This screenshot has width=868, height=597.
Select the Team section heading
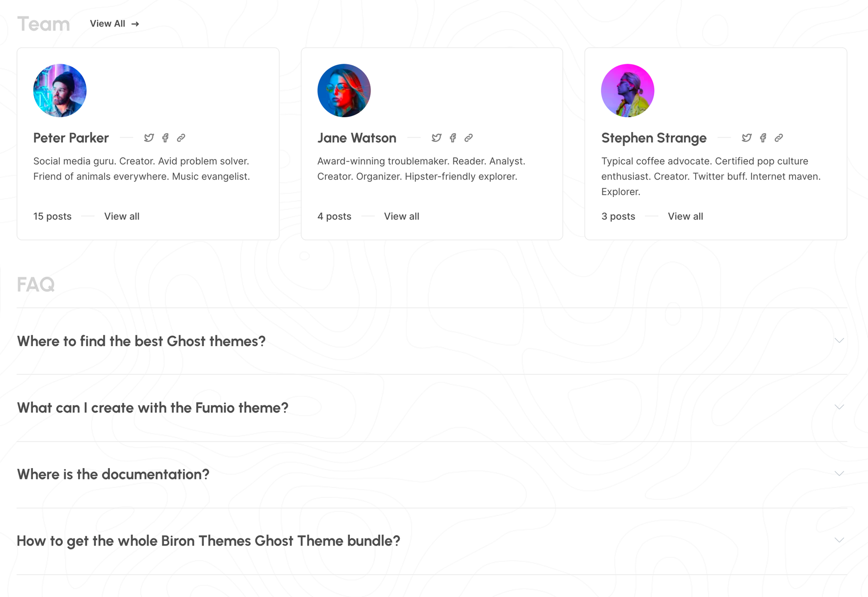click(x=43, y=23)
